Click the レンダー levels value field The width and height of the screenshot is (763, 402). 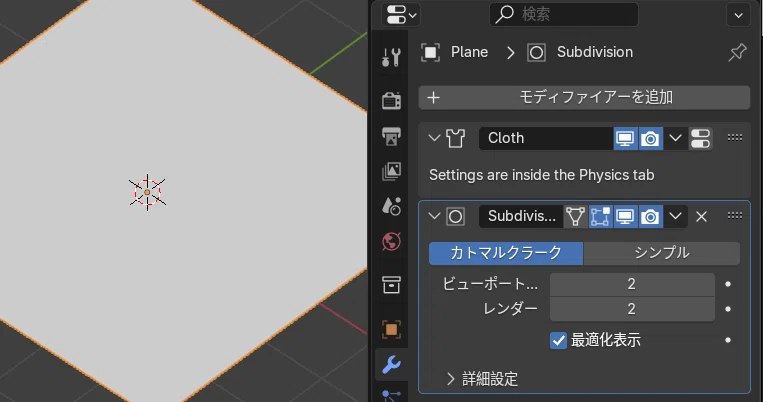pos(632,309)
